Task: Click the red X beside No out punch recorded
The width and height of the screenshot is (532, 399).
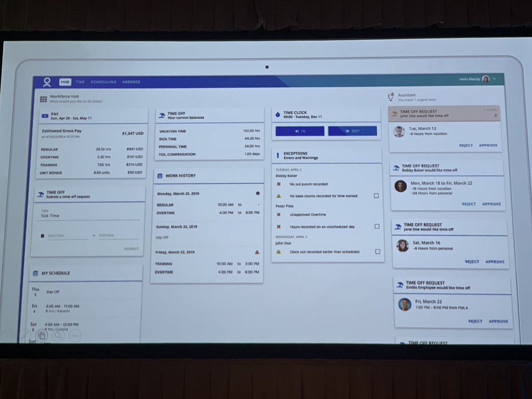Action: [x=278, y=184]
